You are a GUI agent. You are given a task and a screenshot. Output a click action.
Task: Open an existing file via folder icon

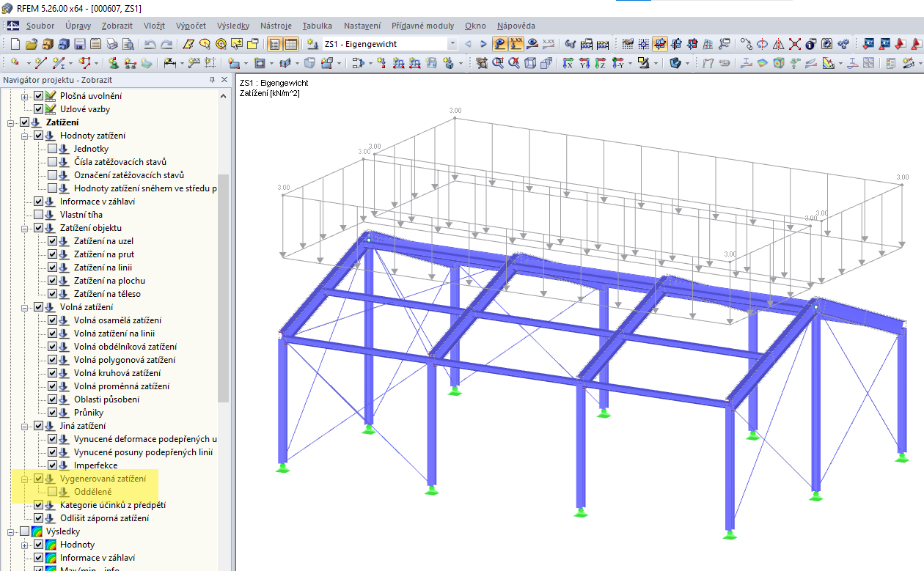[x=31, y=44]
